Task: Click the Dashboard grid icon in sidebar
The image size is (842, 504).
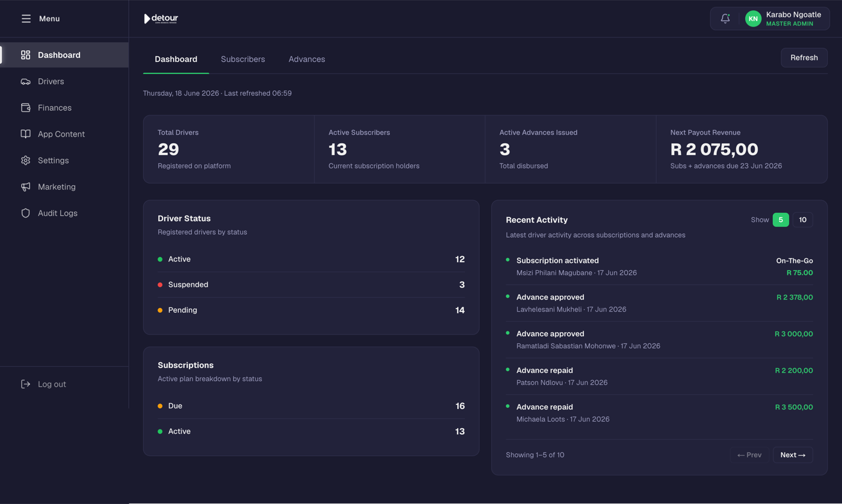Action: coord(25,55)
